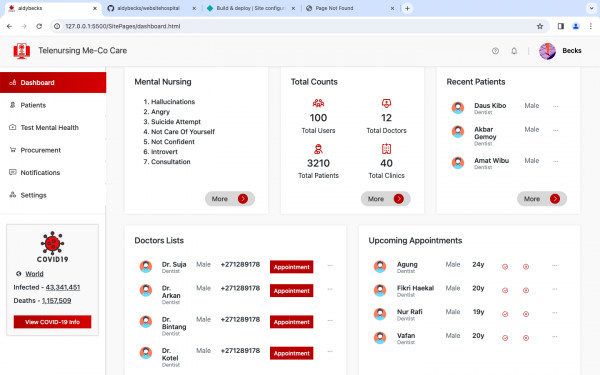Image resolution: width=600 pixels, height=375 pixels.
Task: Open options dots for Vafan appointment
Action: (x=554, y=336)
